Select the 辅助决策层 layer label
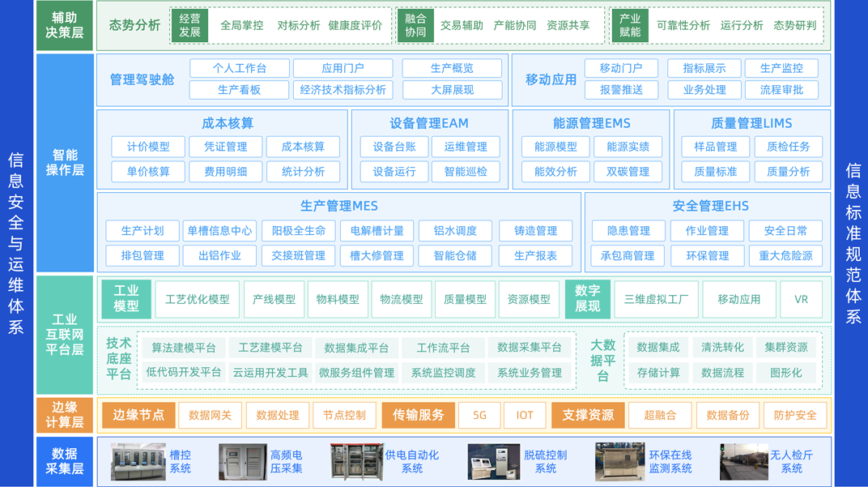 pos(65,25)
